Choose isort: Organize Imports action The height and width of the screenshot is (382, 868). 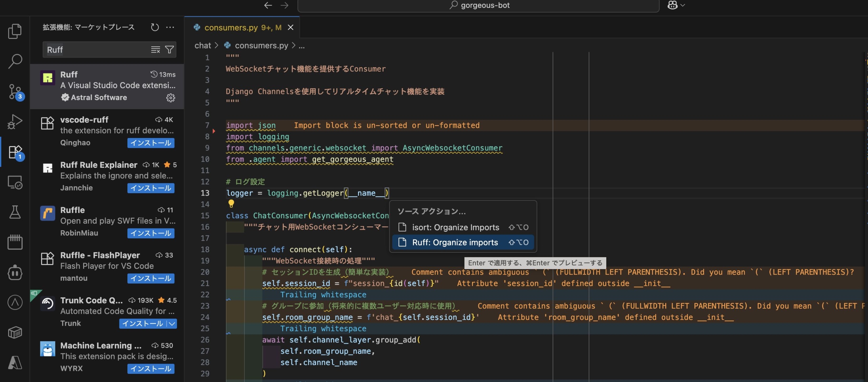463,227
